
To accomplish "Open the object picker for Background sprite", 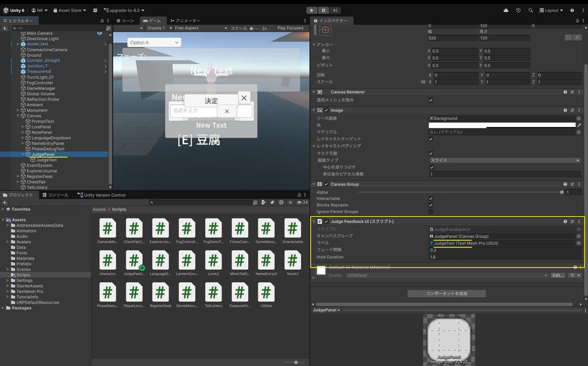I will point(579,118).
